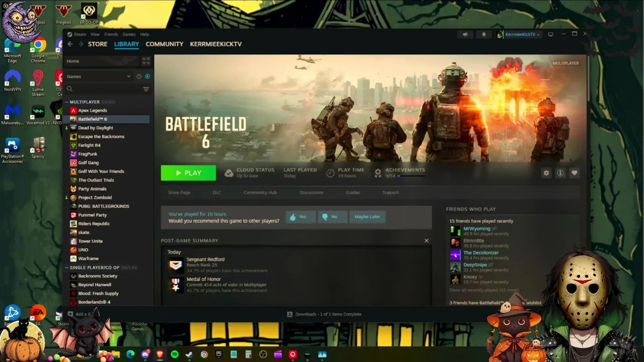Go forward with the right arrow in Steam
Image resolution: width=644 pixels, height=362 pixels.
[x=80, y=44]
